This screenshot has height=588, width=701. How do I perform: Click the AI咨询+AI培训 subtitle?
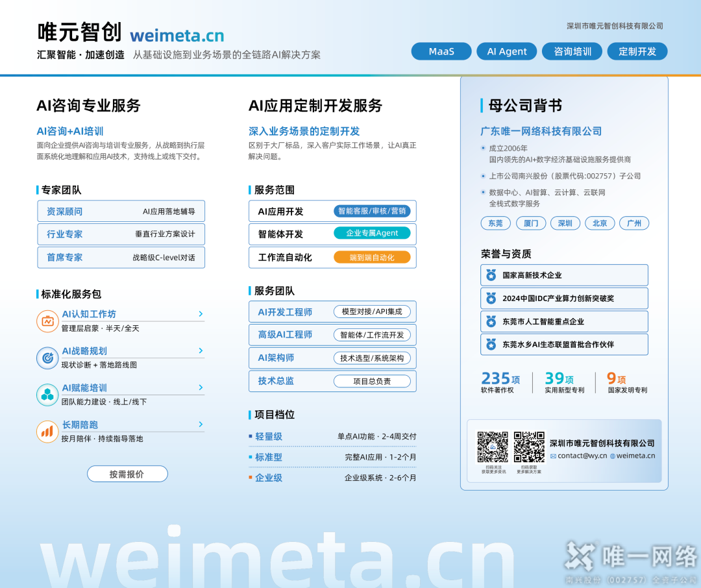pos(70,131)
